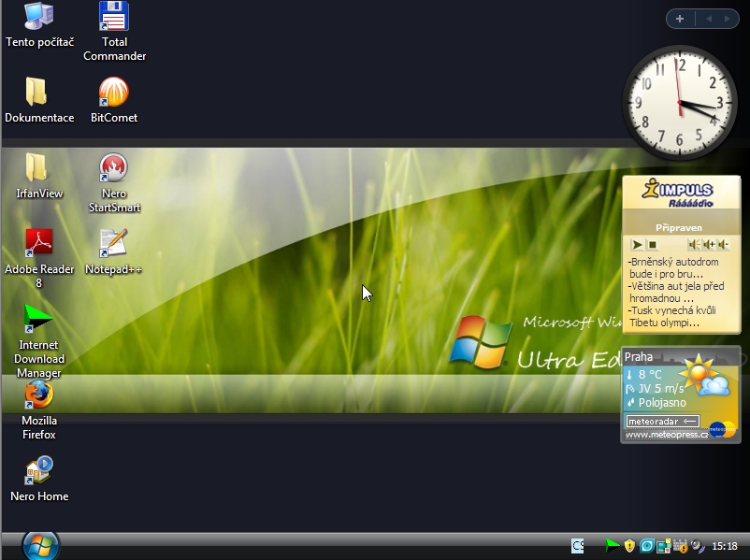
Task: Decrease the Impuls radio volume
Action: [x=723, y=245]
